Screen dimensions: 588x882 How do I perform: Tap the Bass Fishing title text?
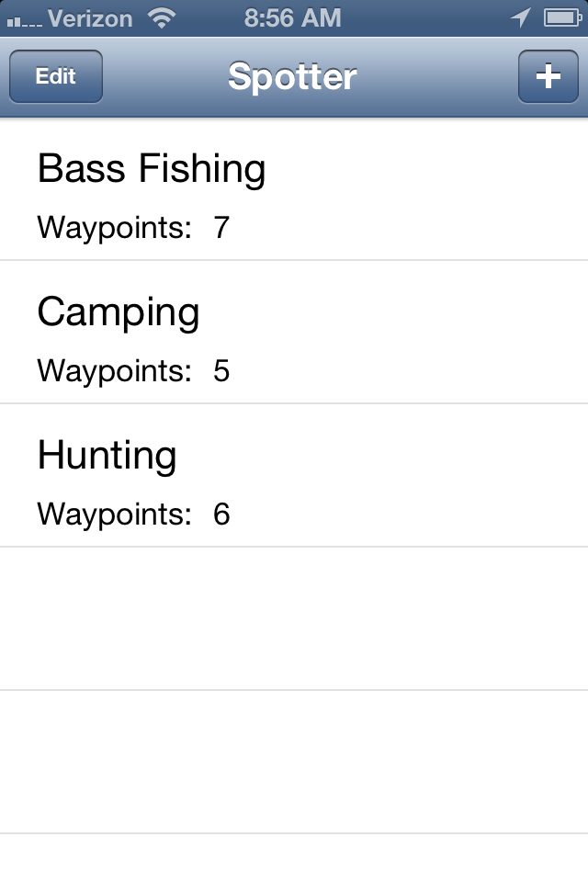(152, 169)
